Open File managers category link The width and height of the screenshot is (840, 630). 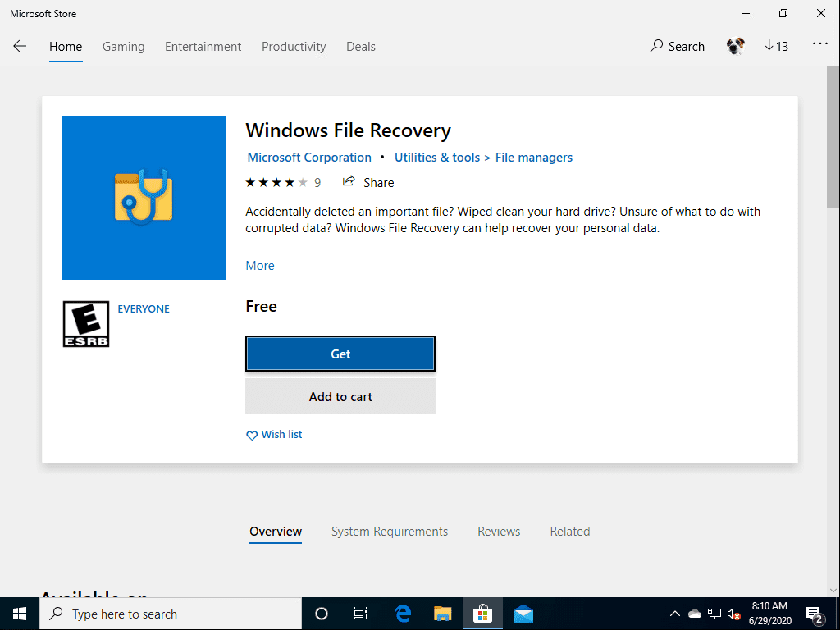(534, 157)
